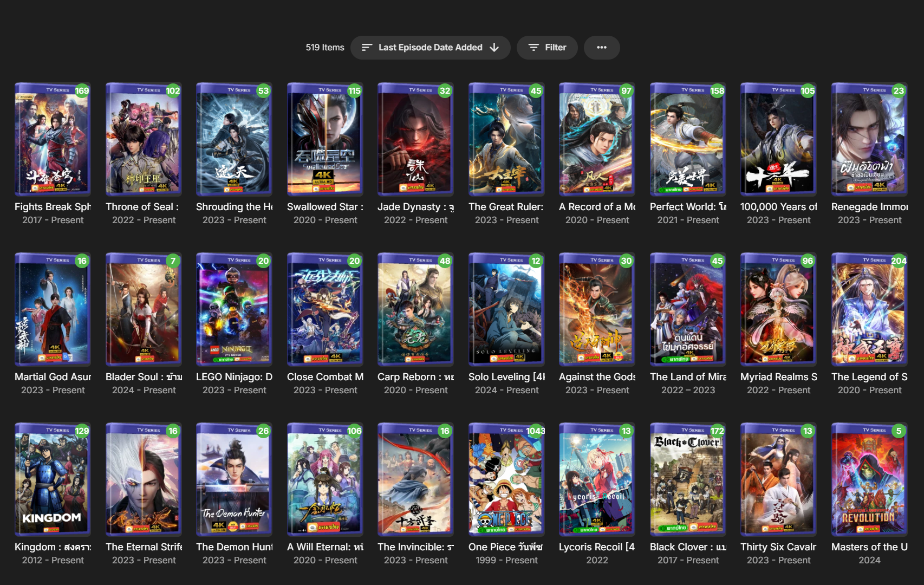The image size is (924, 585).
Task: Click the 1043 episode badge on One Piece
Action: click(x=535, y=431)
